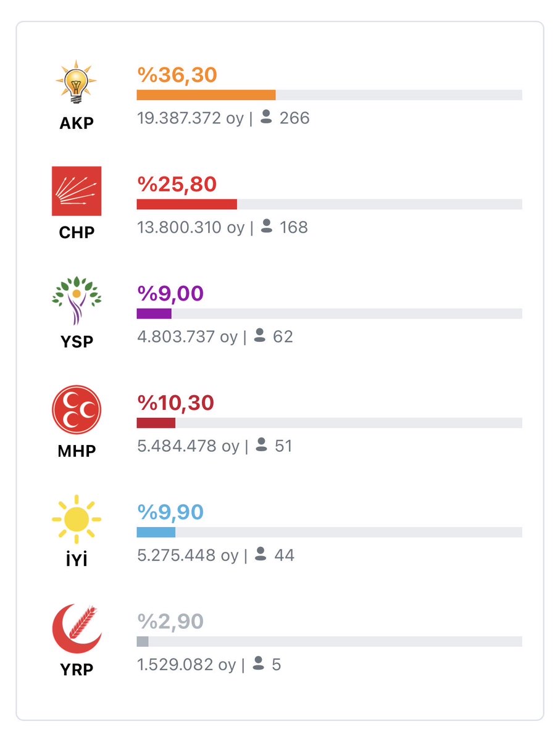The height and width of the screenshot is (740, 560).
Task: Click the person seat icon beside 5
Action: [258, 663]
